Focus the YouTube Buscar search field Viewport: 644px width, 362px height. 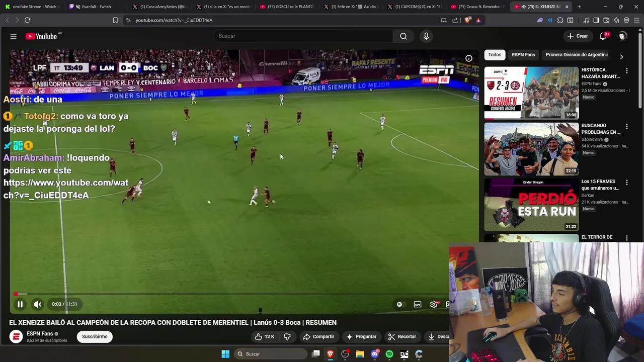pos(302,36)
